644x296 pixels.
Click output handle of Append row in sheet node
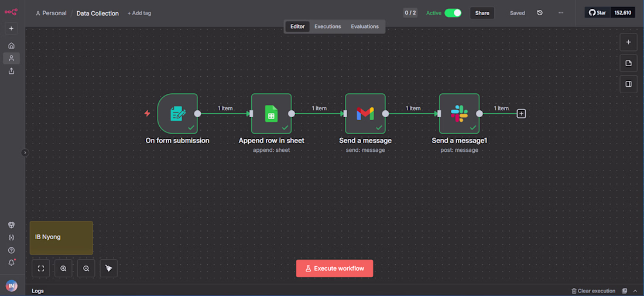point(292,114)
